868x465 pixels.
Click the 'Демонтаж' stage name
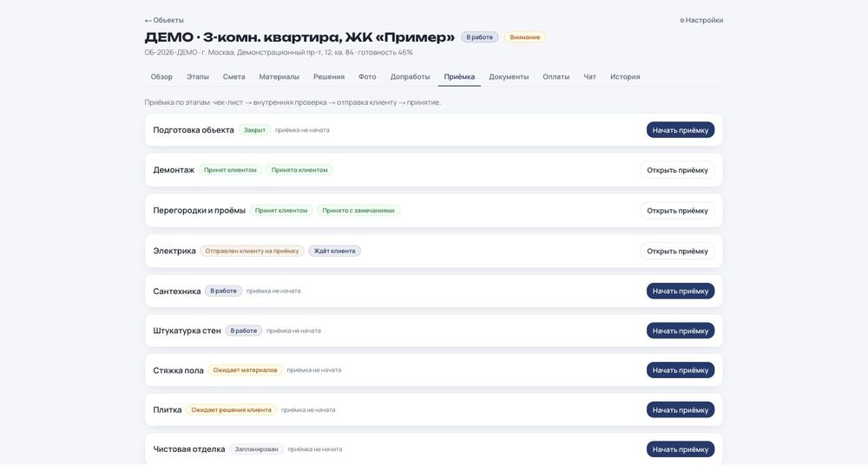[174, 170]
